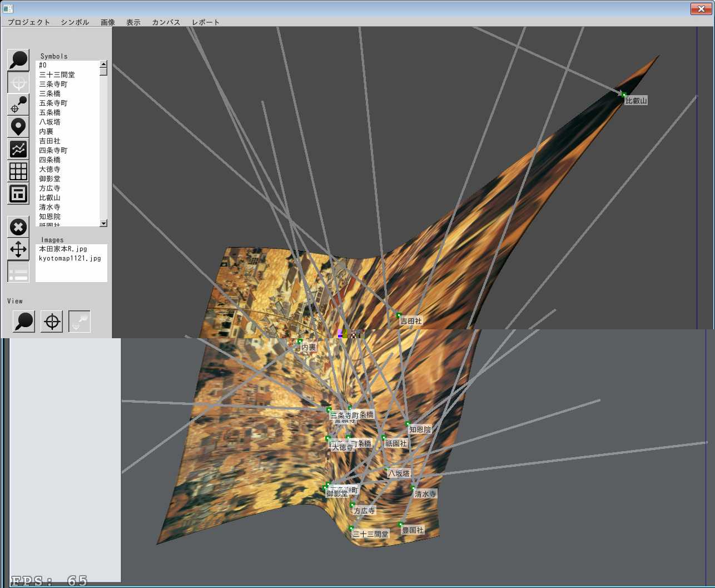
Task: Select #0 in the Symbols list
Action: click(67, 65)
